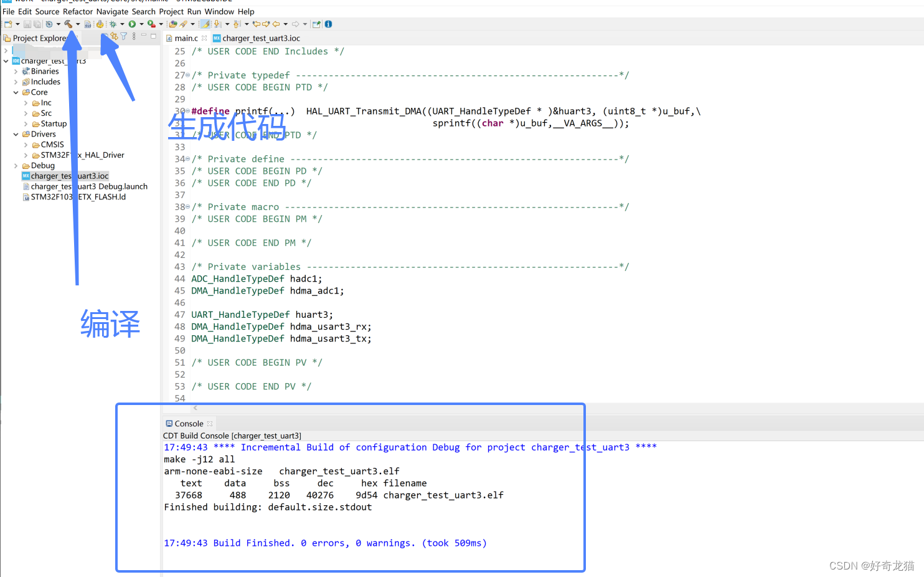Select charger_test_uart3.ioc in Project Explorer
The width and height of the screenshot is (924, 577).
pyautogui.click(x=65, y=176)
